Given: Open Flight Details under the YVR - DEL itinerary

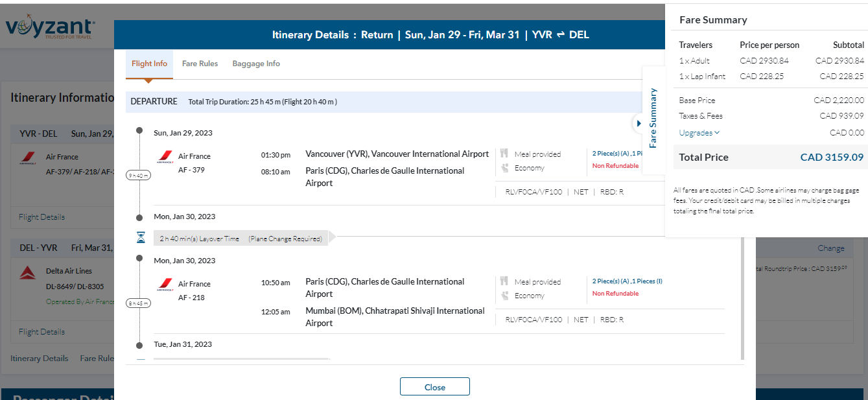Looking at the screenshot, I should click(41, 217).
